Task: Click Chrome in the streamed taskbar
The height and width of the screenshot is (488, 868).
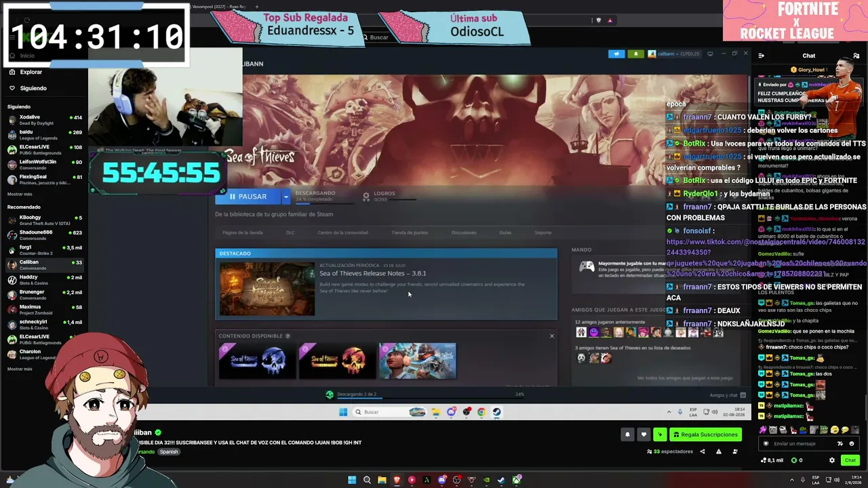Action: [x=481, y=412]
